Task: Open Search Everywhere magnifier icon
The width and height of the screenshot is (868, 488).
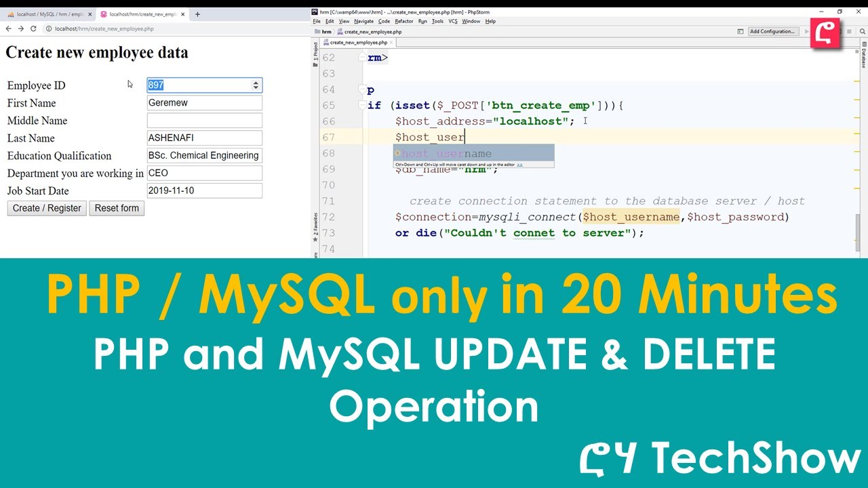Action: (x=861, y=31)
